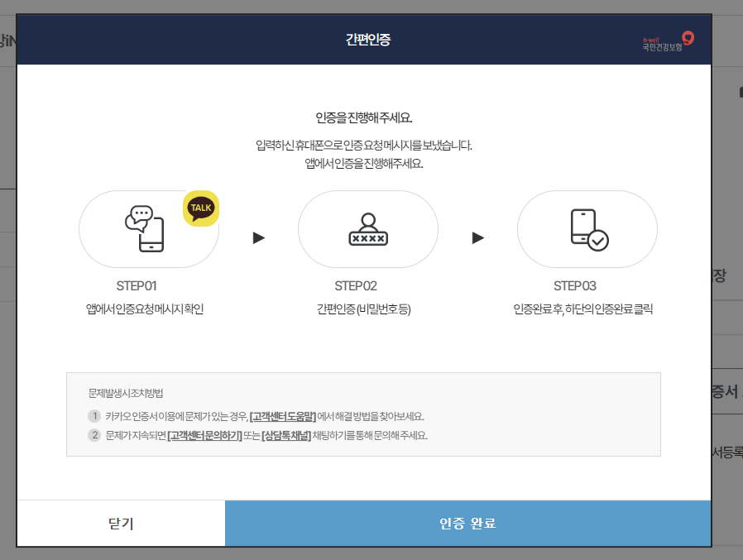743x560 pixels.
Task: Click the arrow between STEP01 and STEP02
Action: point(259,238)
